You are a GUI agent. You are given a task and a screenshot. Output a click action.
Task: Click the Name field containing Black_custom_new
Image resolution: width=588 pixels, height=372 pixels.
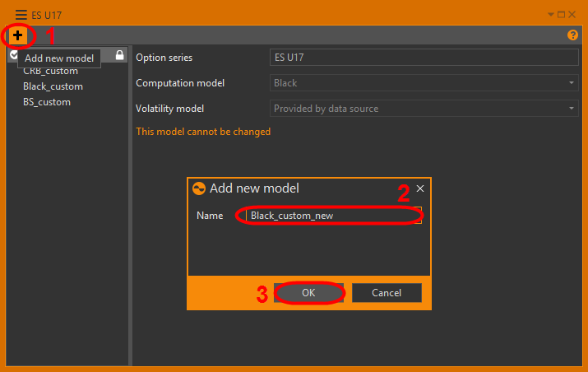(333, 216)
